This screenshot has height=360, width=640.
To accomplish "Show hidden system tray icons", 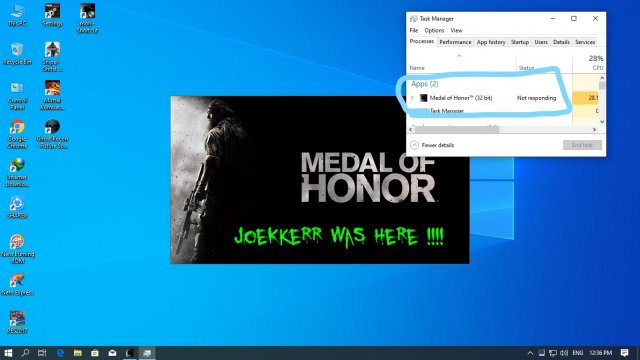I will 530,353.
